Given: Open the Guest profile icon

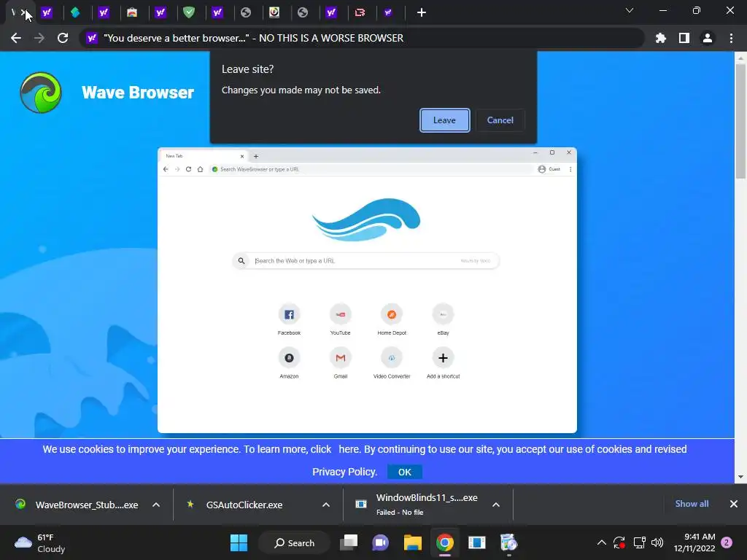Looking at the screenshot, I should [708, 38].
